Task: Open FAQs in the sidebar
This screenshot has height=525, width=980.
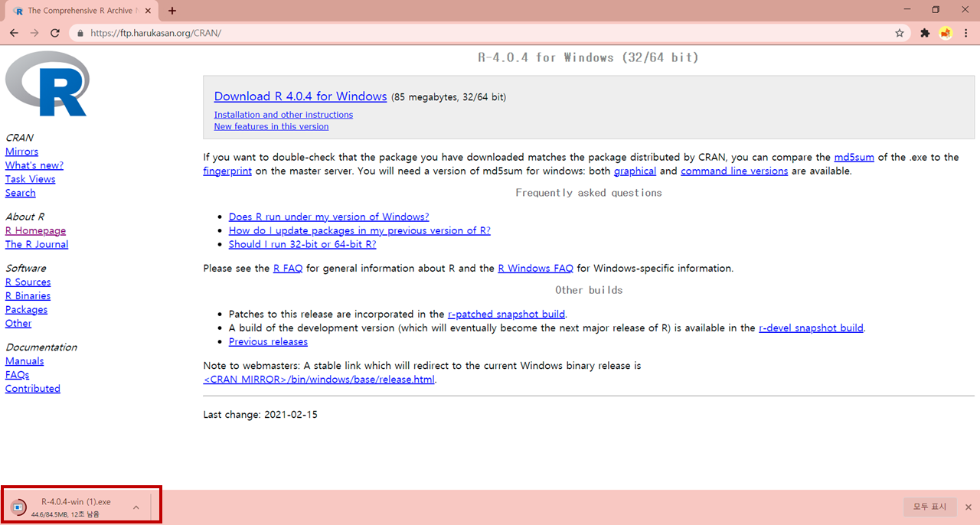Action: pyautogui.click(x=17, y=374)
